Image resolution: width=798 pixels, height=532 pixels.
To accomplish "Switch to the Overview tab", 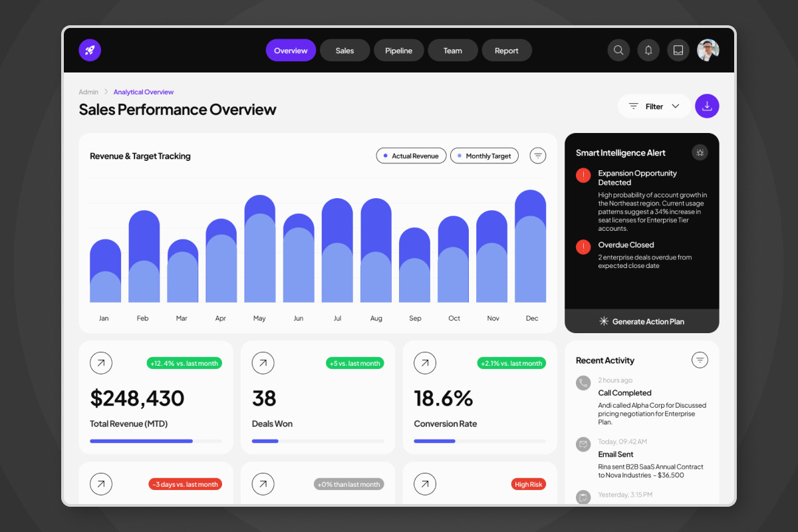I will point(291,51).
